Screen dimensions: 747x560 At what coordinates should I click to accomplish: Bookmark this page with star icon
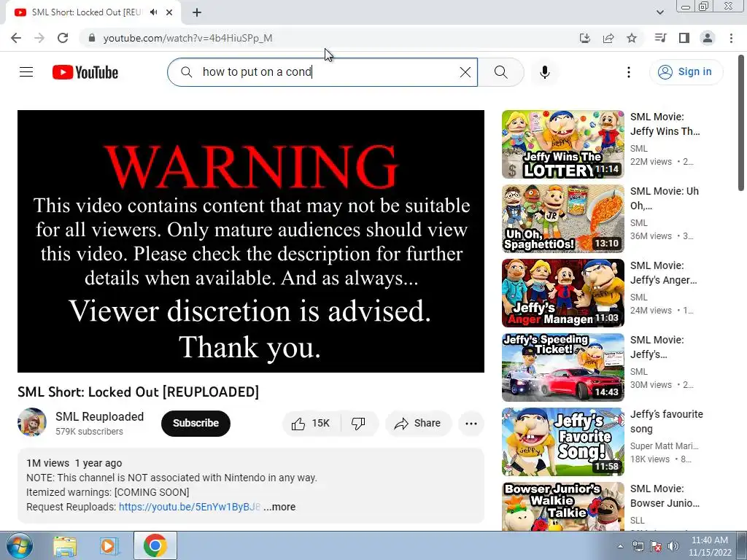pyautogui.click(x=632, y=38)
